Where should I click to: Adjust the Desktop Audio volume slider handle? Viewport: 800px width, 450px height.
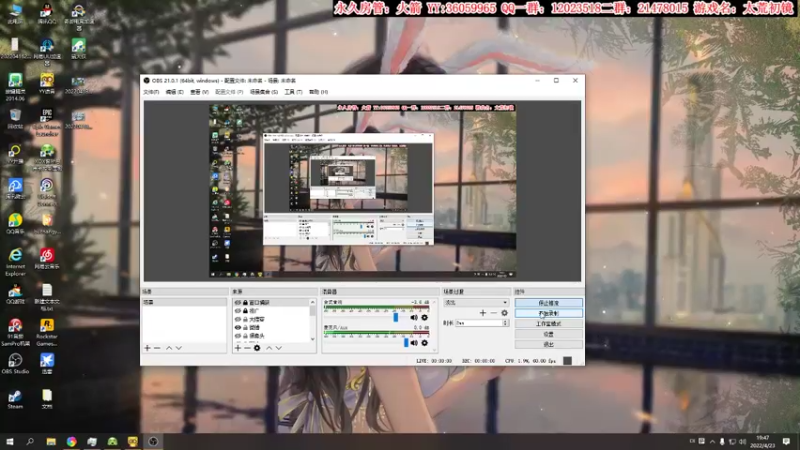[x=395, y=317]
